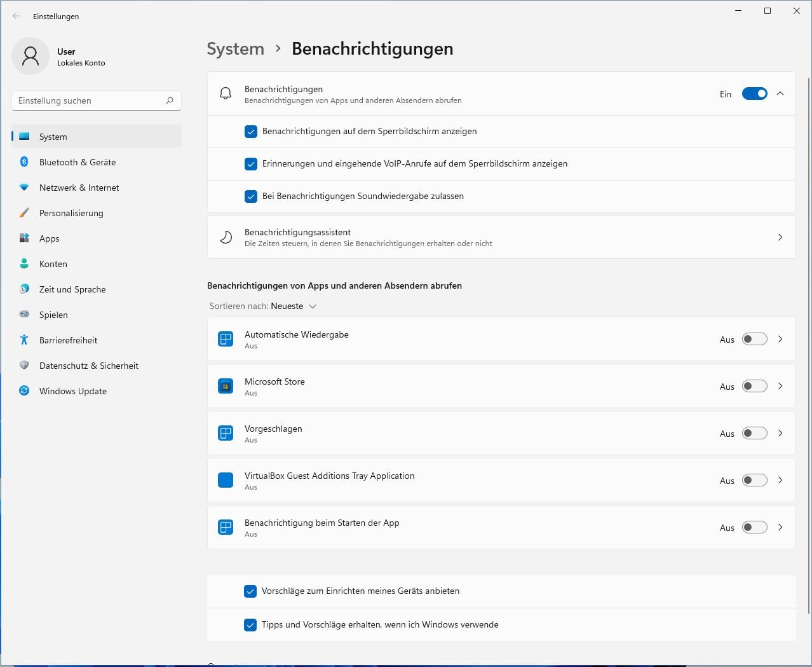Enable Automatische Wiedergabe notifications toggle
Screen dimensions: 812x667
pos(754,340)
